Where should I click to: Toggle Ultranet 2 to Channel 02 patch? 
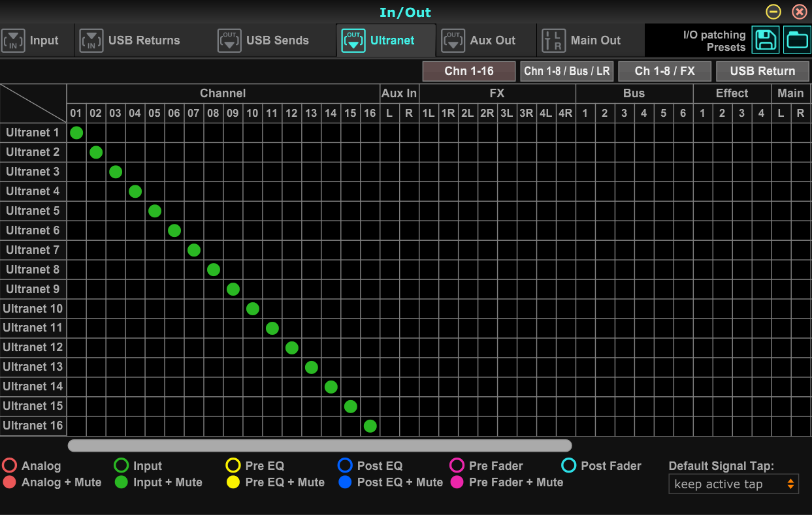click(x=96, y=152)
